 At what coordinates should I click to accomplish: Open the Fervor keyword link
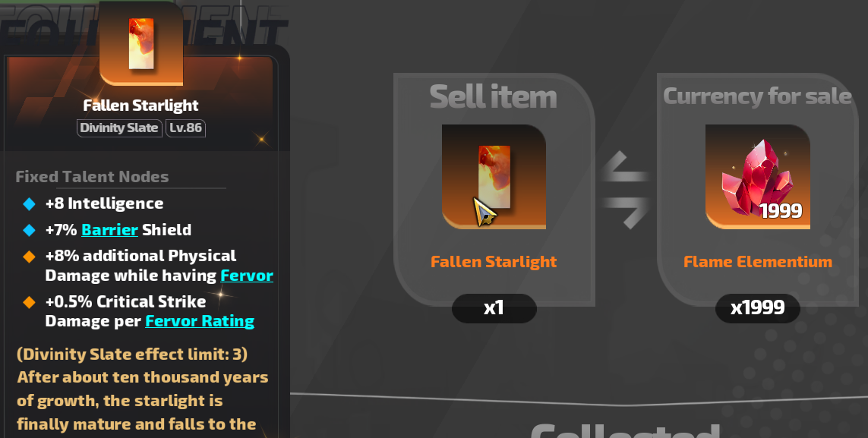click(247, 276)
